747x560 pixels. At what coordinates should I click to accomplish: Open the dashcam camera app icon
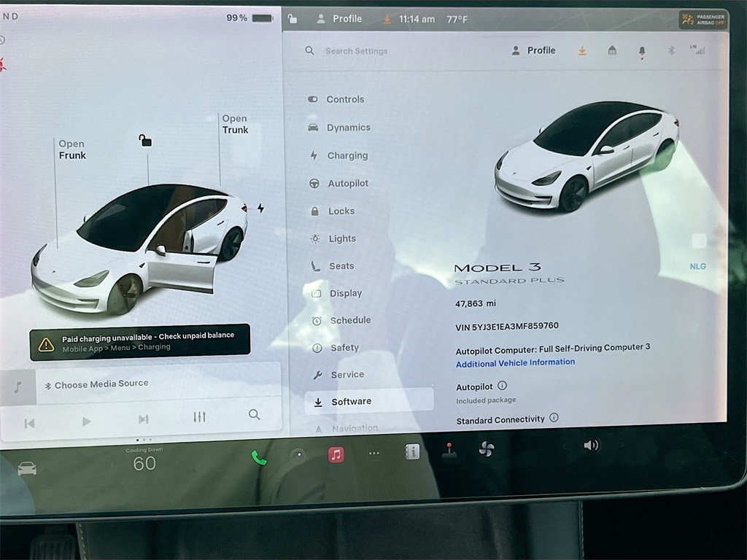(298, 456)
